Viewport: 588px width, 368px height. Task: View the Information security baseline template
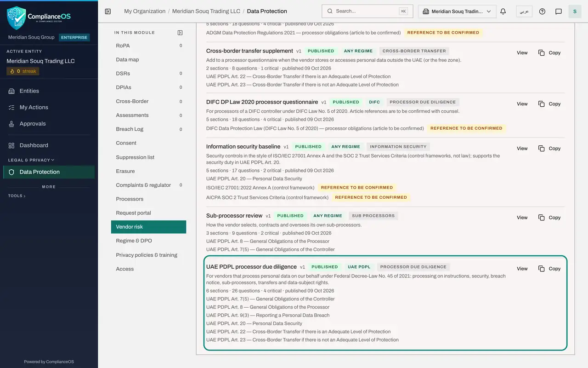pyautogui.click(x=522, y=149)
